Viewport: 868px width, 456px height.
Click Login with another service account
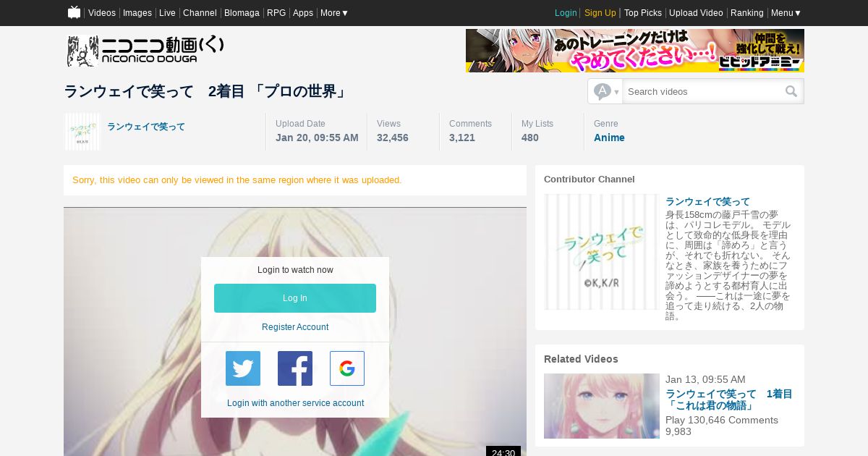[295, 403]
